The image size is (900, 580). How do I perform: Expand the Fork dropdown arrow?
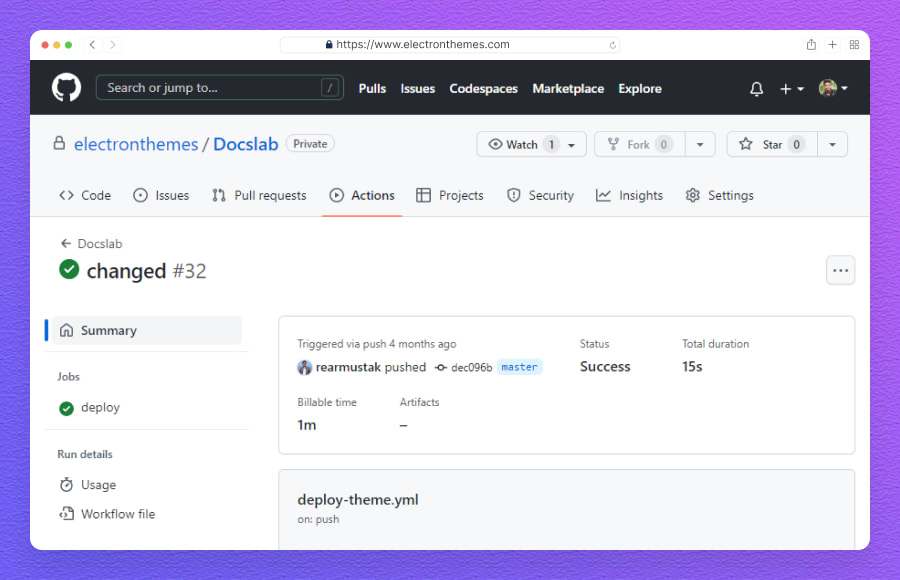(x=700, y=145)
